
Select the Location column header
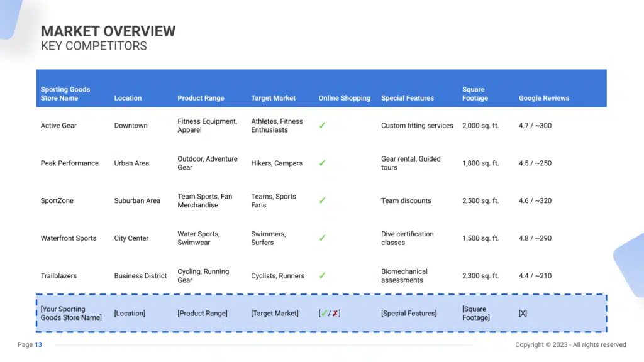point(128,98)
